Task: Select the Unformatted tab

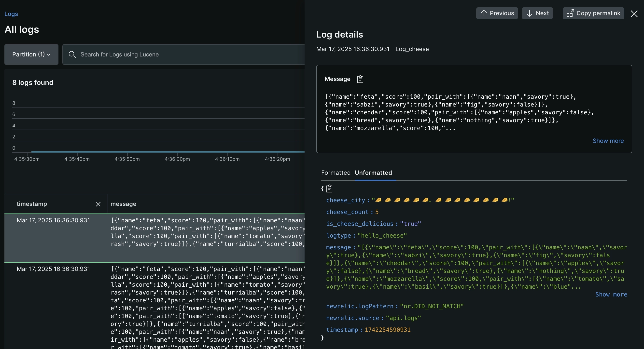Action: pyautogui.click(x=373, y=173)
